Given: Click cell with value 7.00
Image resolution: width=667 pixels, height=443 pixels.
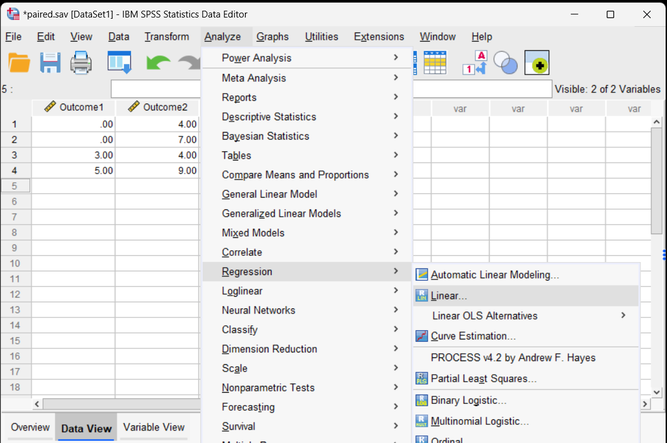Looking at the screenshot, I should tap(157, 140).
